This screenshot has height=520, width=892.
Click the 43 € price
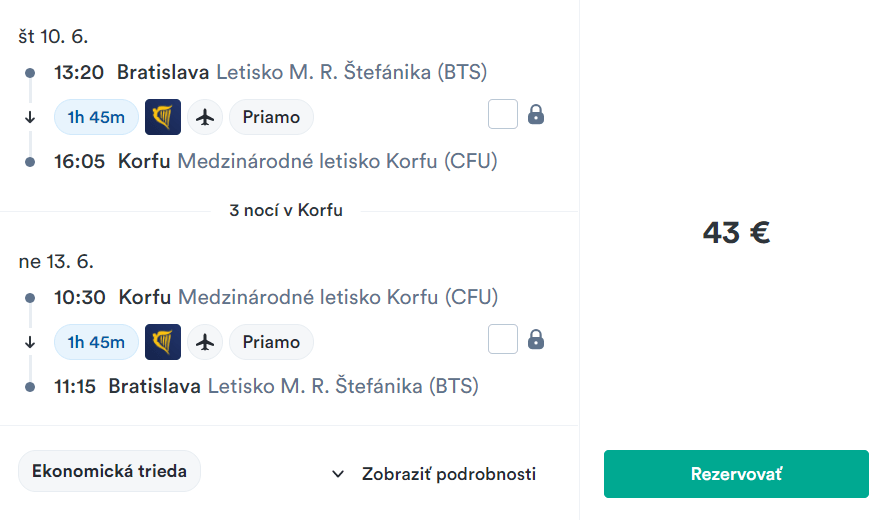pos(736,233)
